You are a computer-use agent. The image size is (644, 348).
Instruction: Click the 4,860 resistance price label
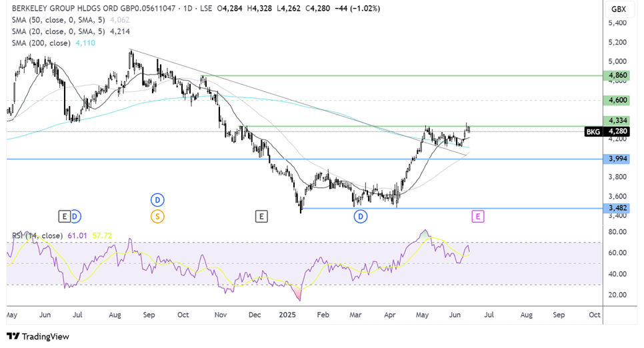pyautogui.click(x=617, y=75)
